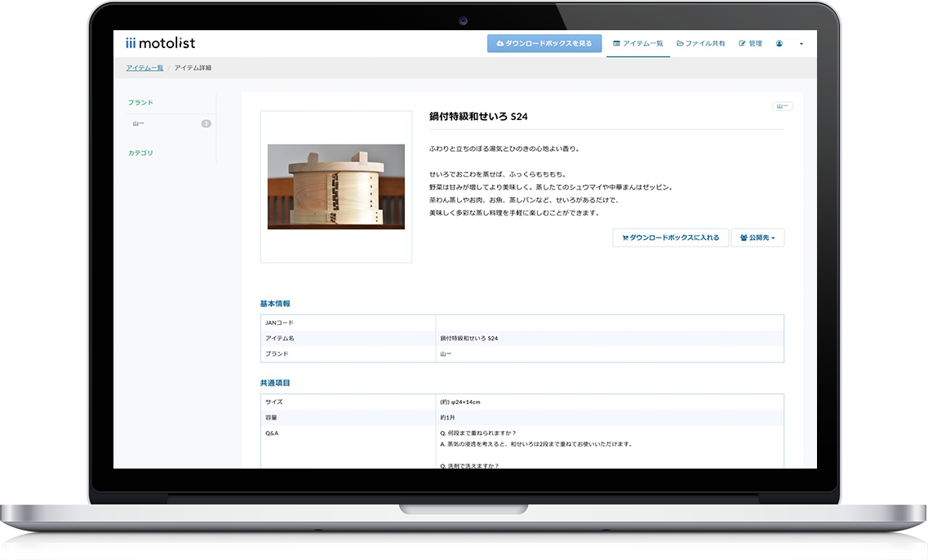Click the cloud icon on ダウンロードボックスを見る

500,43
